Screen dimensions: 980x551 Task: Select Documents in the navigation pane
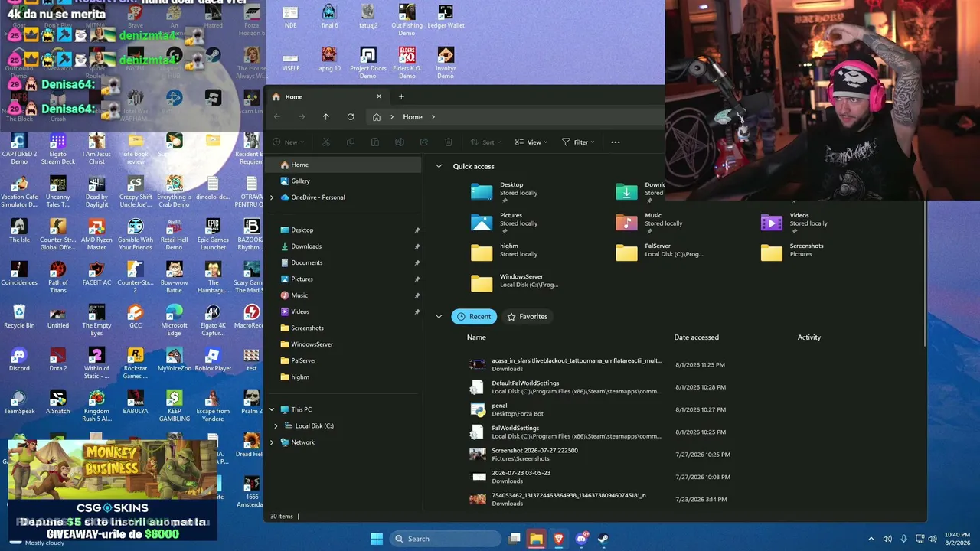[x=343, y=262]
